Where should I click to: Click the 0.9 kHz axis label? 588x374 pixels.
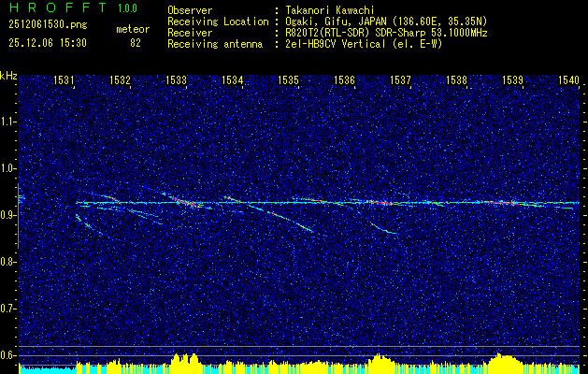click(x=7, y=215)
